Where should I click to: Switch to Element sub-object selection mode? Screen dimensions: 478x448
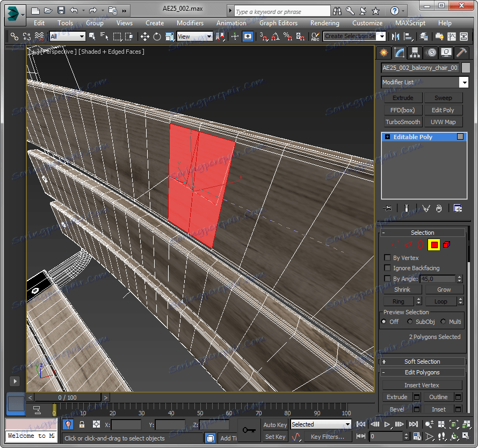[x=447, y=245]
